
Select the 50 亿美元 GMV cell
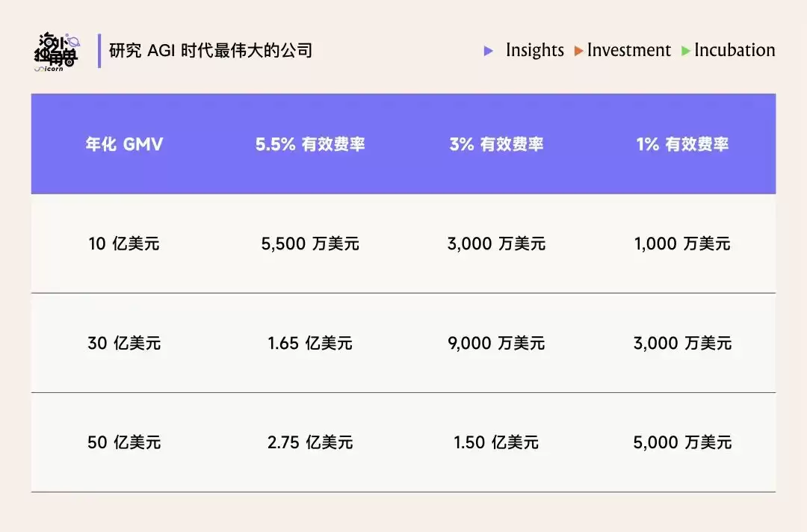pyautogui.click(x=124, y=442)
